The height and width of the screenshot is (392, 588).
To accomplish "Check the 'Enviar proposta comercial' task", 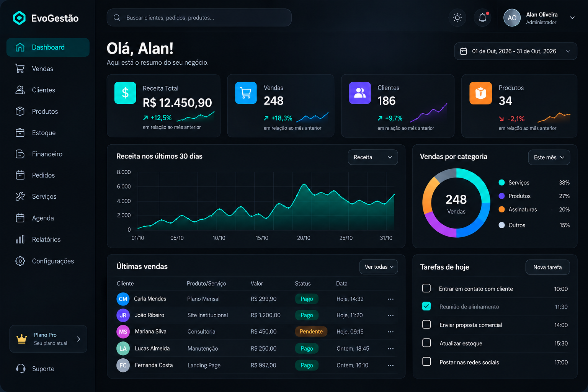I will pos(426,324).
